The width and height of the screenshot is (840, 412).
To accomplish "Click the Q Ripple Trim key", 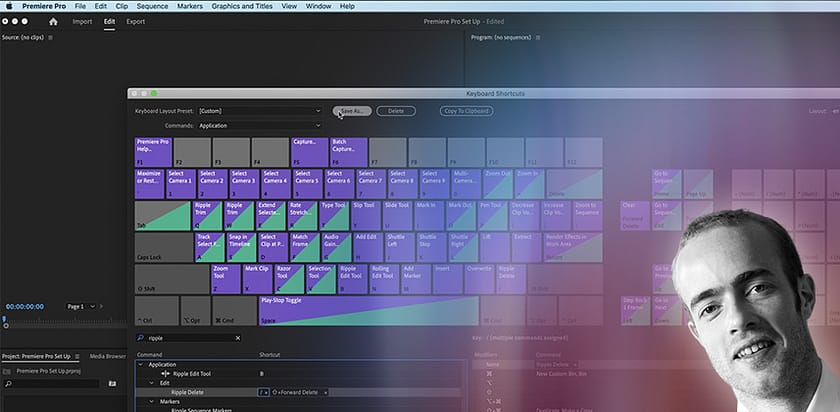I will point(208,216).
